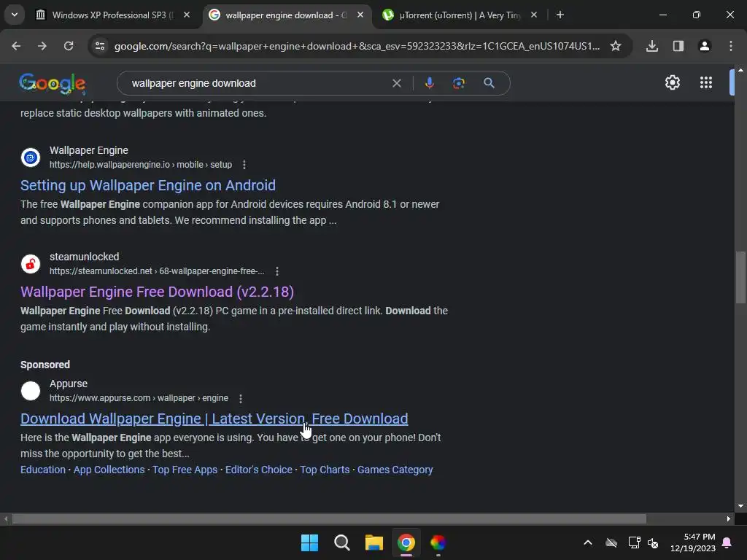Open the Windows Start menu
The image size is (747, 560).
309,542
